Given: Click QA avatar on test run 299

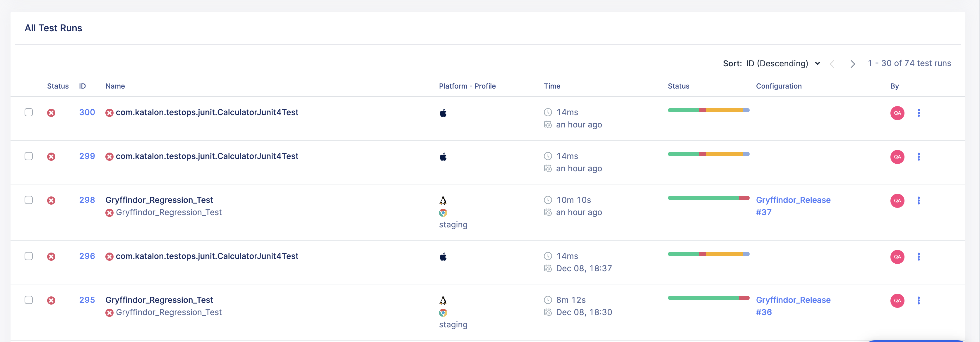Looking at the screenshot, I should click(897, 157).
